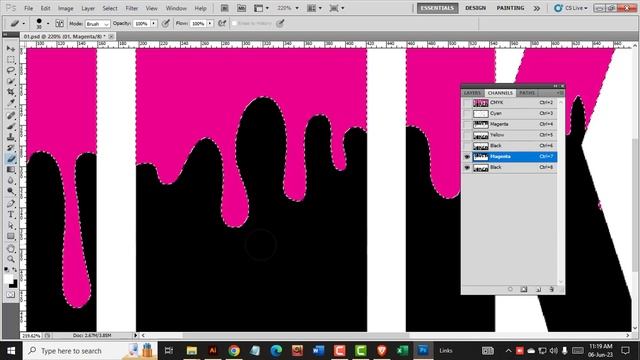This screenshot has width=640, height=360.
Task: Switch to the Painting workspace
Action: point(510,8)
